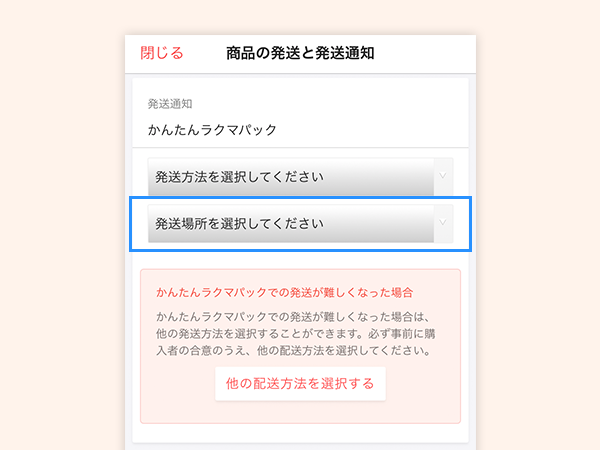The height and width of the screenshot is (450, 600).
Task: Click the 発送通知 section label
Action: pos(170,104)
